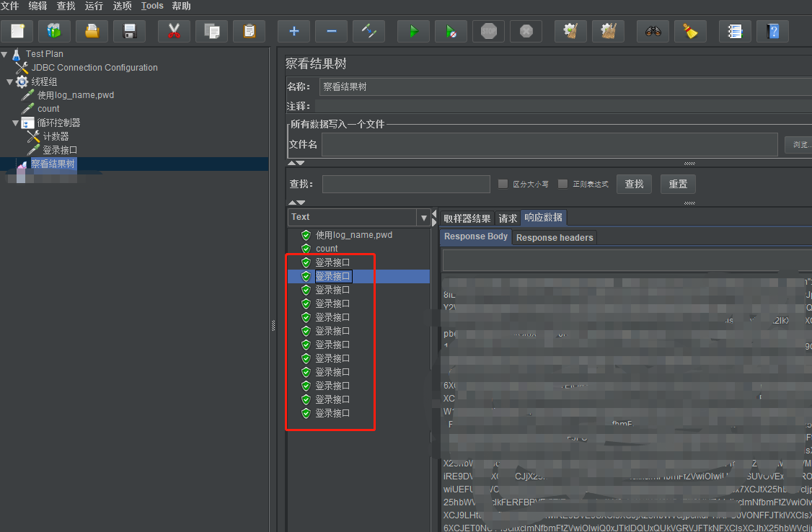Click the New test plan toolbar icon
The width and height of the screenshot is (812, 532).
click(x=17, y=31)
